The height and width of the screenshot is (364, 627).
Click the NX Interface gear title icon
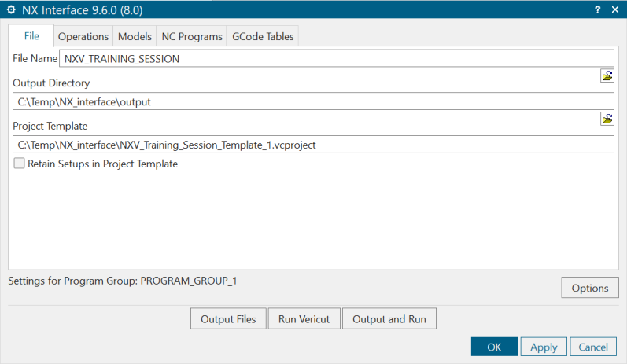(x=11, y=9)
